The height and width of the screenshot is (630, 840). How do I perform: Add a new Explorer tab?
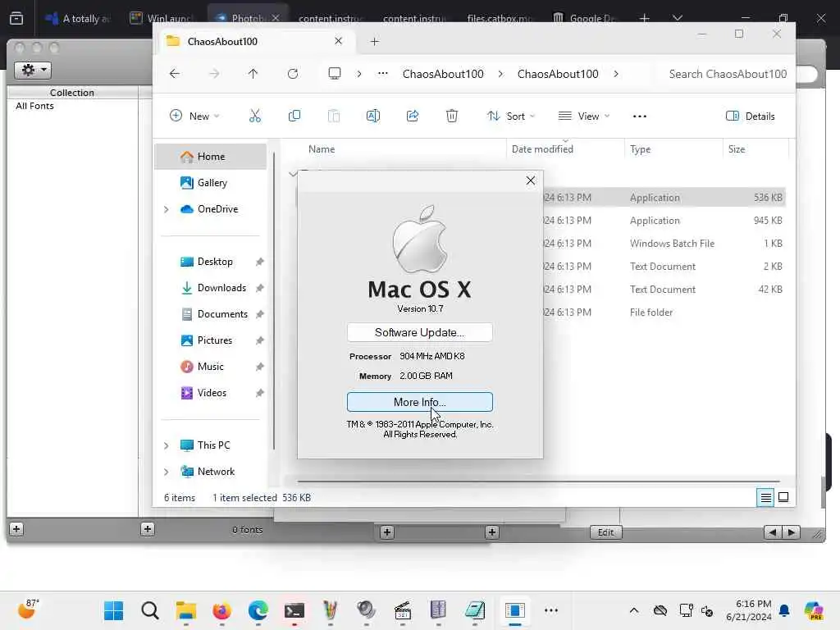[x=374, y=41]
